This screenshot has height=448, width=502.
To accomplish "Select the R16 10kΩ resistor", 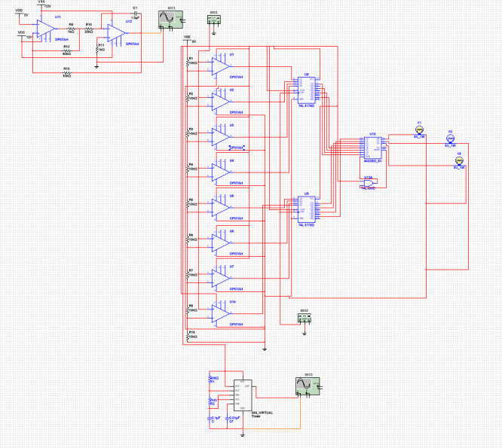I will pyautogui.click(x=188, y=337).
